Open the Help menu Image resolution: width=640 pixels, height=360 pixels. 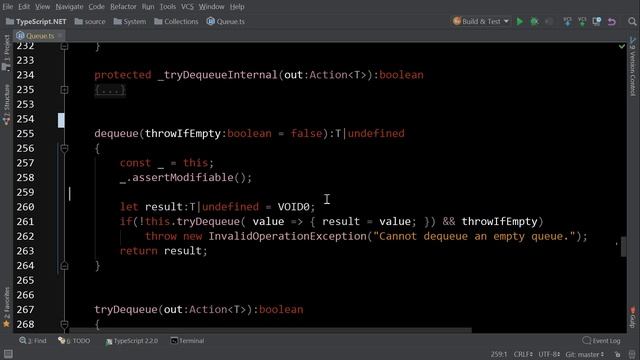pos(237,7)
